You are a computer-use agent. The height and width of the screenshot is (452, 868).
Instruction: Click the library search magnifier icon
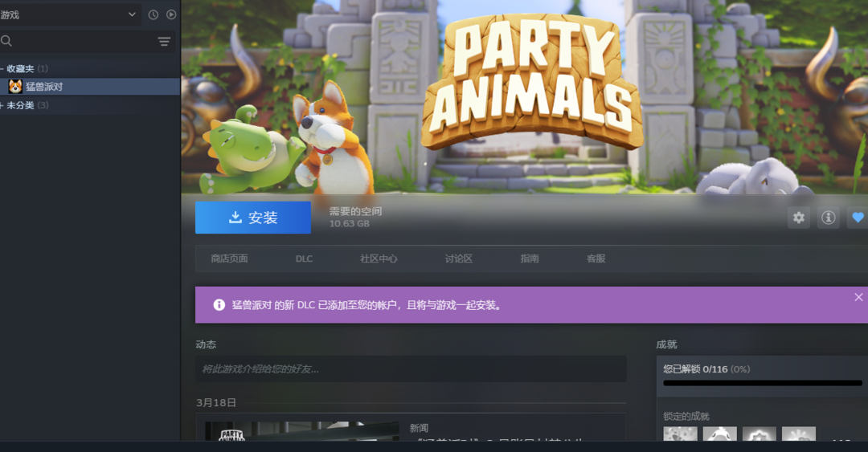6,41
